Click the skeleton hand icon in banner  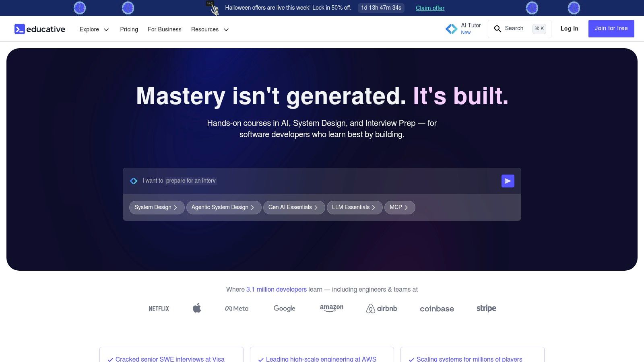point(213,8)
